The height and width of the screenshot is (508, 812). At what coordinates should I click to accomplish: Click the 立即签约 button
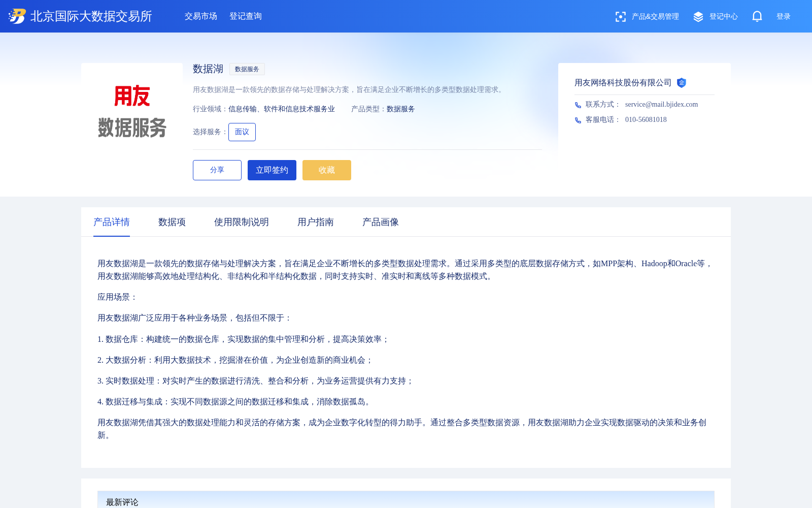[272, 170]
